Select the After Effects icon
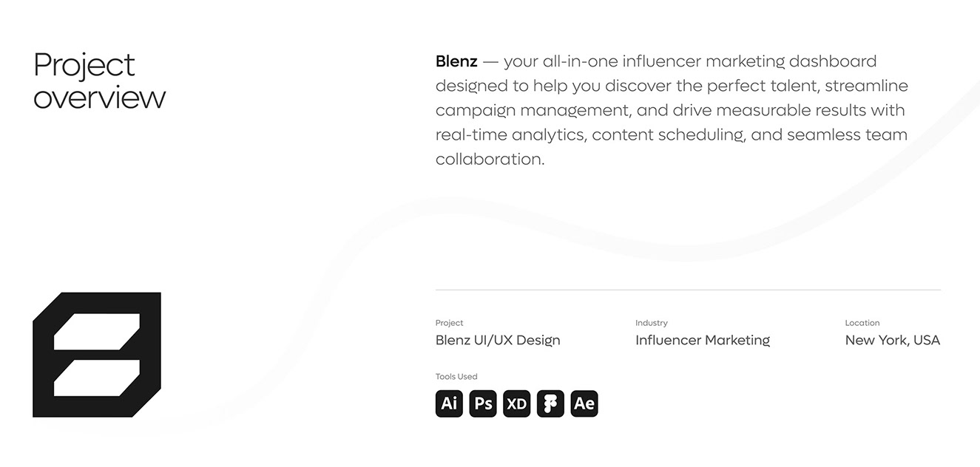The height and width of the screenshot is (467, 980). [x=584, y=403]
